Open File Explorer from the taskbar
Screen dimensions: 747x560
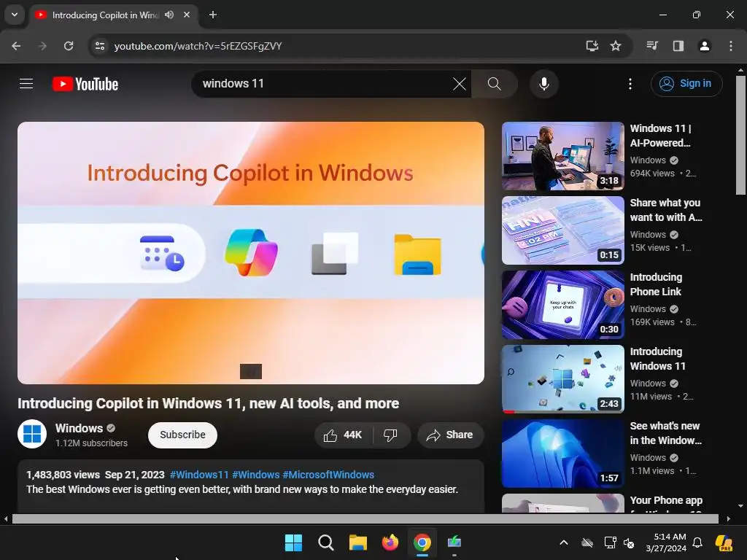[x=357, y=542]
